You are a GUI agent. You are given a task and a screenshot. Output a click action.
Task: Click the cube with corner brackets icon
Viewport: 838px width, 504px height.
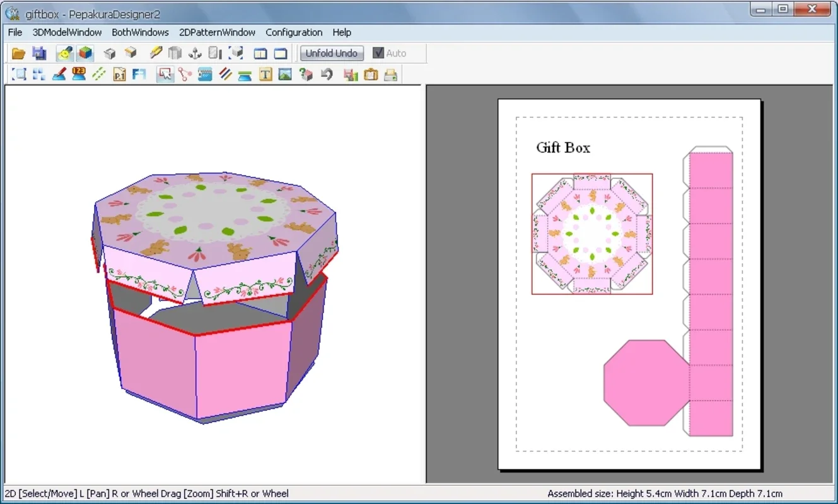click(x=236, y=54)
